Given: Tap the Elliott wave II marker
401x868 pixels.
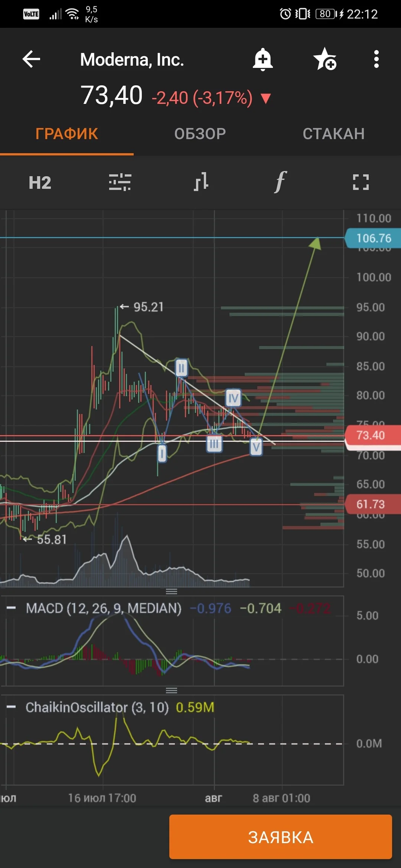Looking at the screenshot, I should pos(181,368).
